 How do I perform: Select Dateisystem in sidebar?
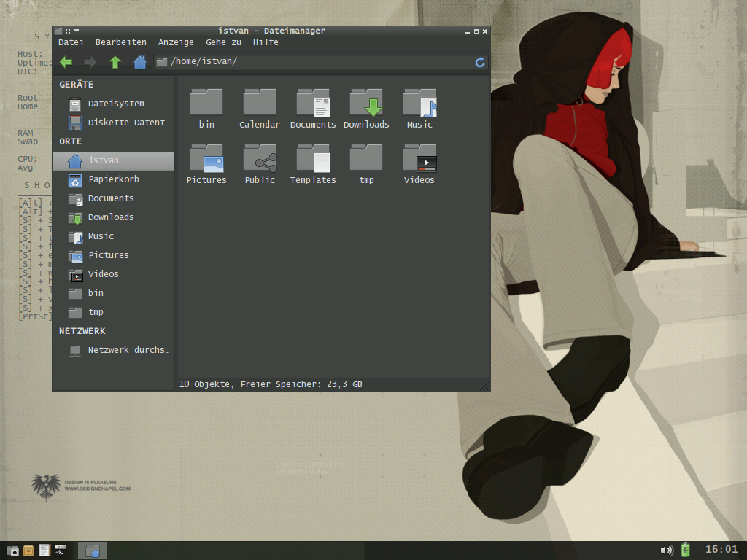[114, 104]
